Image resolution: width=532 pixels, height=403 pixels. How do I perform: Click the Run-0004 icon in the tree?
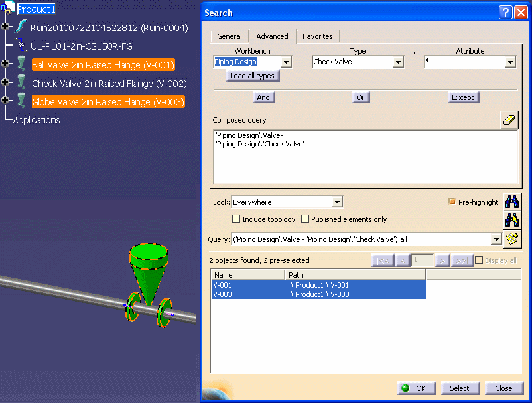21,27
